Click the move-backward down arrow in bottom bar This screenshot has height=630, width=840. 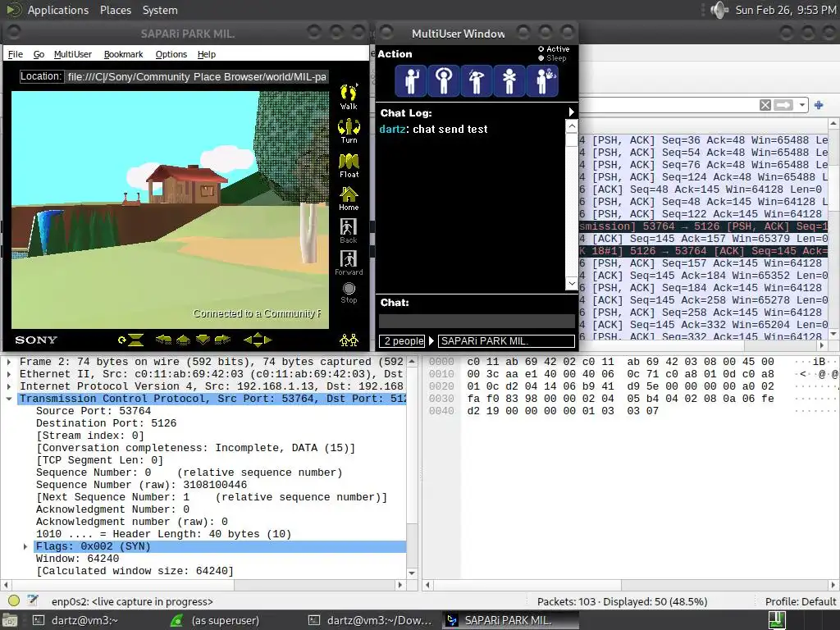[203, 339]
